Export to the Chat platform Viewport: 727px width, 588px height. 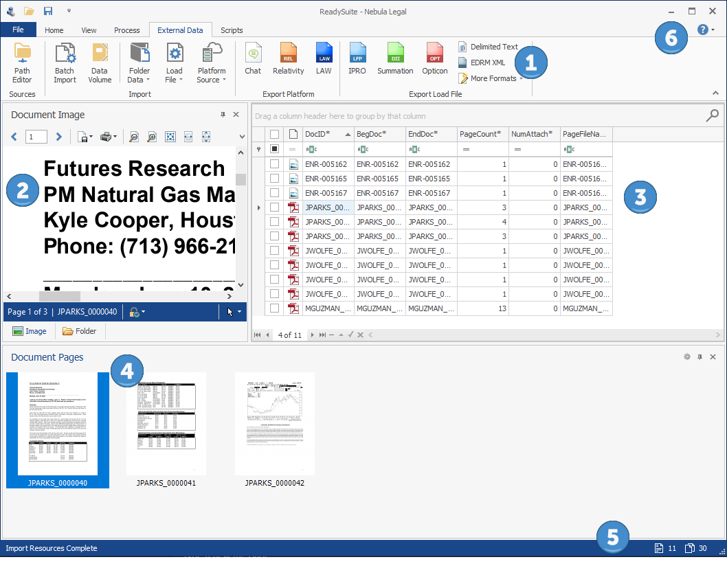point(253,59)
